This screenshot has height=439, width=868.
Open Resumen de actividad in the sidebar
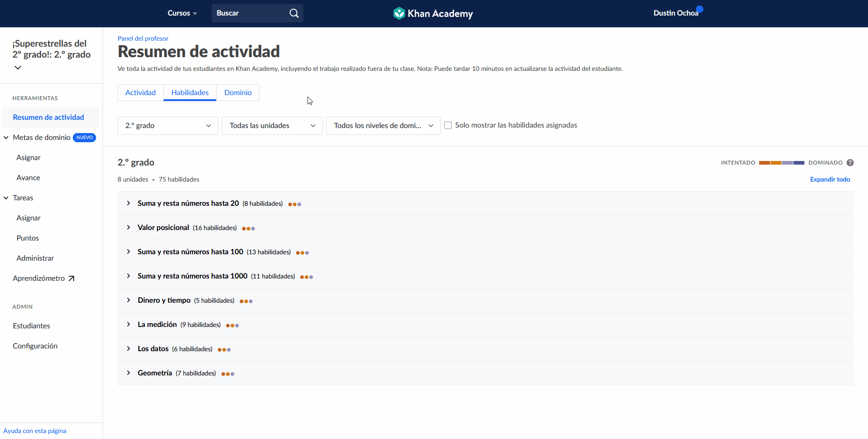coord(50,118)
